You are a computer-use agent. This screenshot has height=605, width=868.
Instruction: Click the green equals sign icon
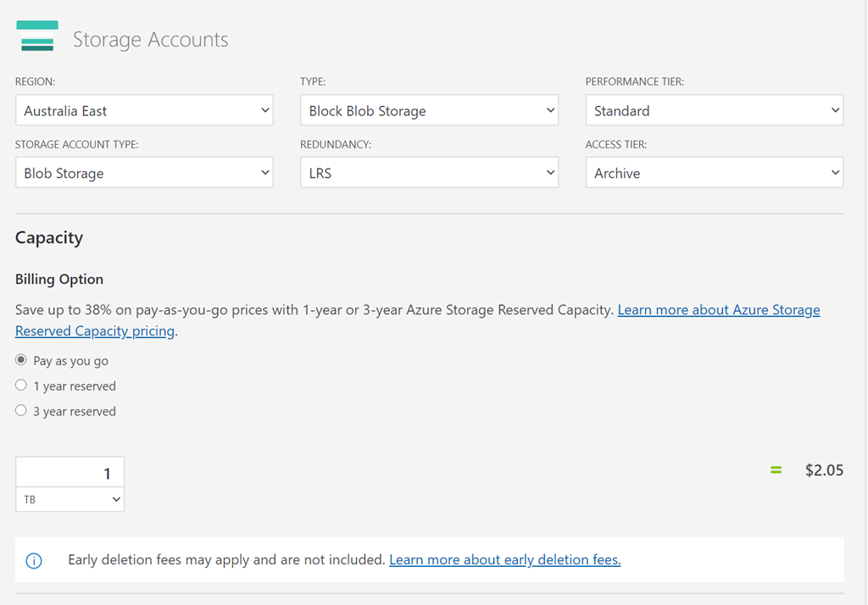pos(776,470)
